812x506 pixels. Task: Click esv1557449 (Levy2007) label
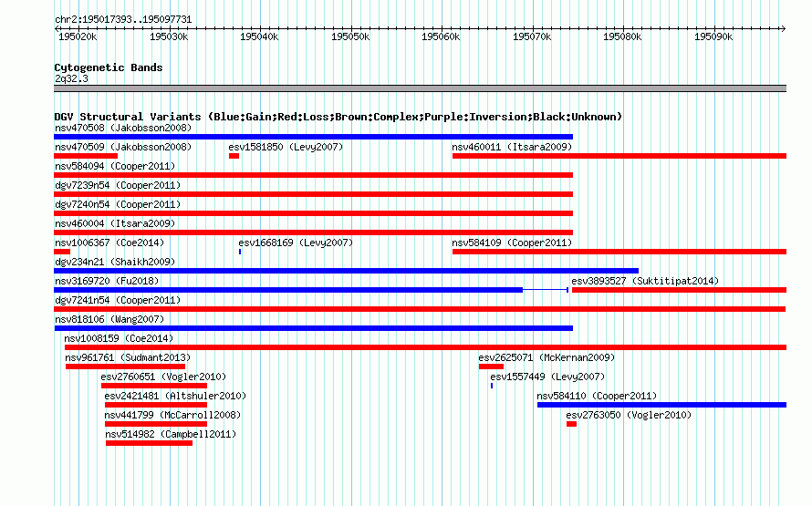point(547,377)
